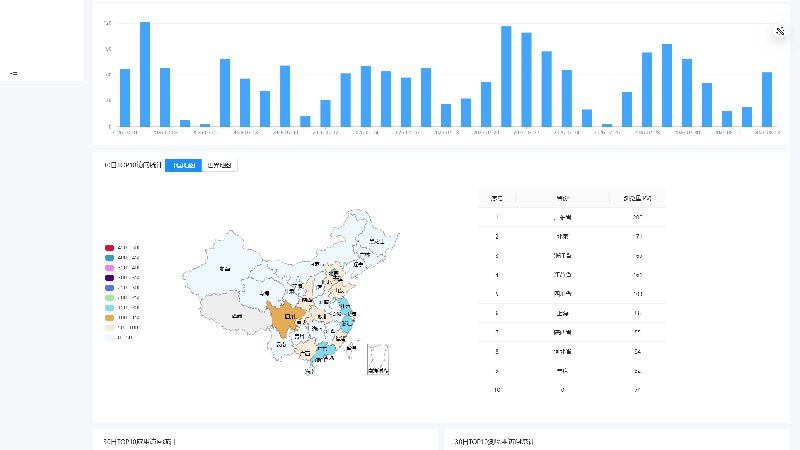Click the round floating icon beside the bar chart
This screenshot has width=800, height=450.
[x=780, y=32]
